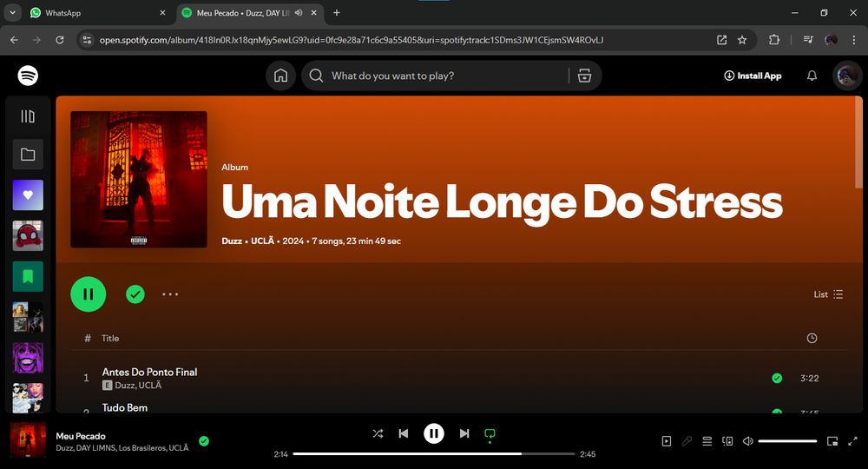Open the Chrome profile avatar in the toolbar
Image resolution: width=868 pixels, height=469 pixels.
pyautogui.click(x=831, y=40)
